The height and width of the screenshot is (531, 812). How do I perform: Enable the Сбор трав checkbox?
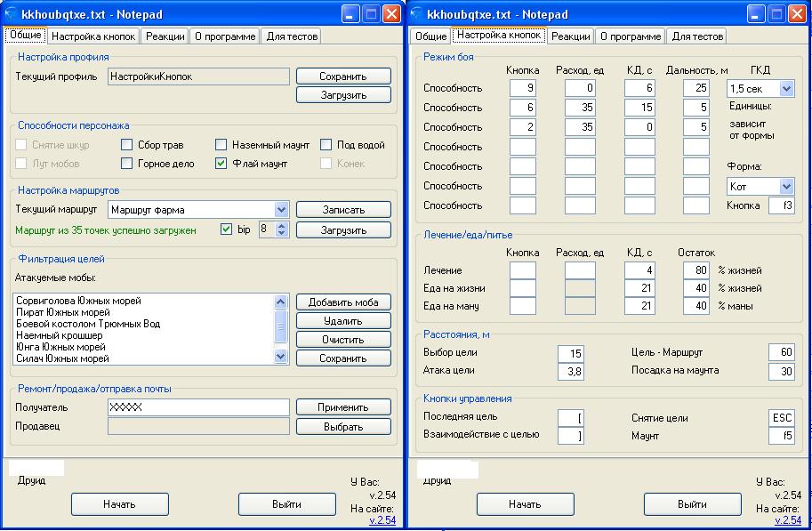pyautogui.click(x=127, y=145)
